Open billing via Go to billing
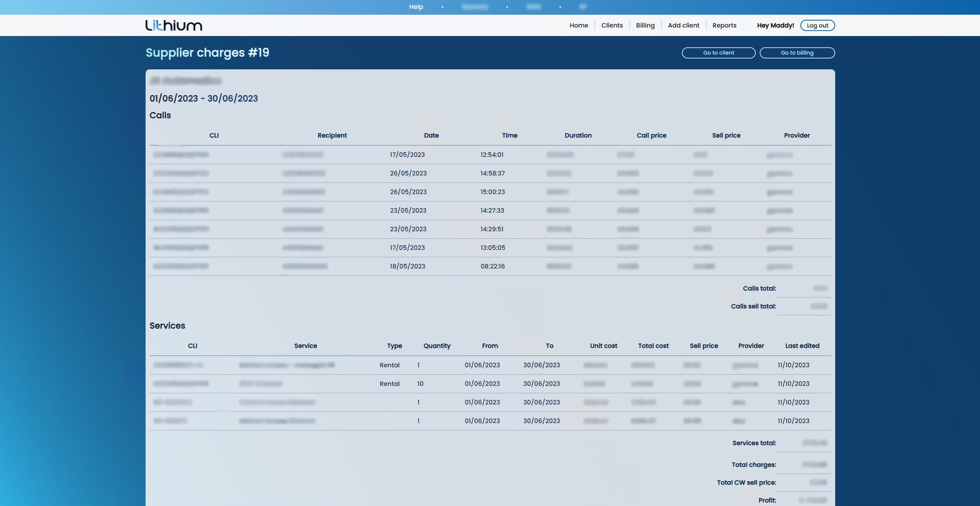The image size is (980, 506). click(x=797, y=53)
